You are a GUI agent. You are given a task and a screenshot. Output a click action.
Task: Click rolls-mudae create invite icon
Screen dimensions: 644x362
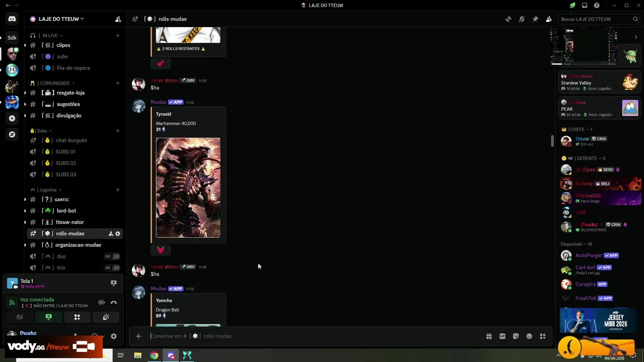click(111, 234)
